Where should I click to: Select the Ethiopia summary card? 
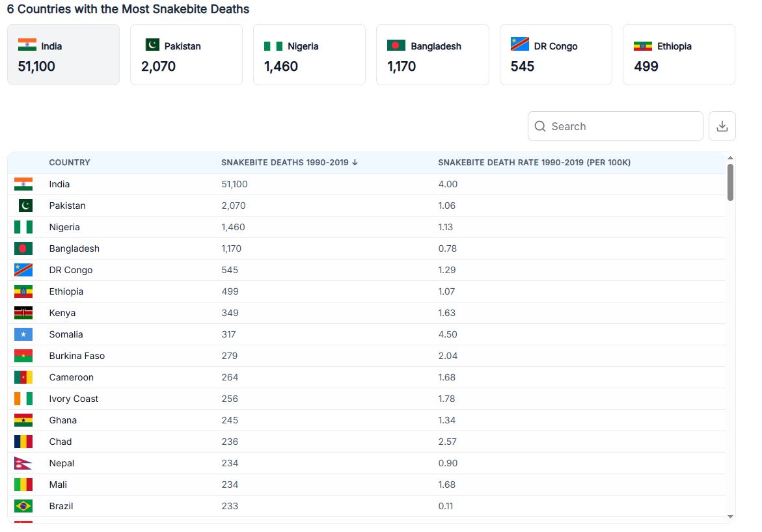coord(679,55)
